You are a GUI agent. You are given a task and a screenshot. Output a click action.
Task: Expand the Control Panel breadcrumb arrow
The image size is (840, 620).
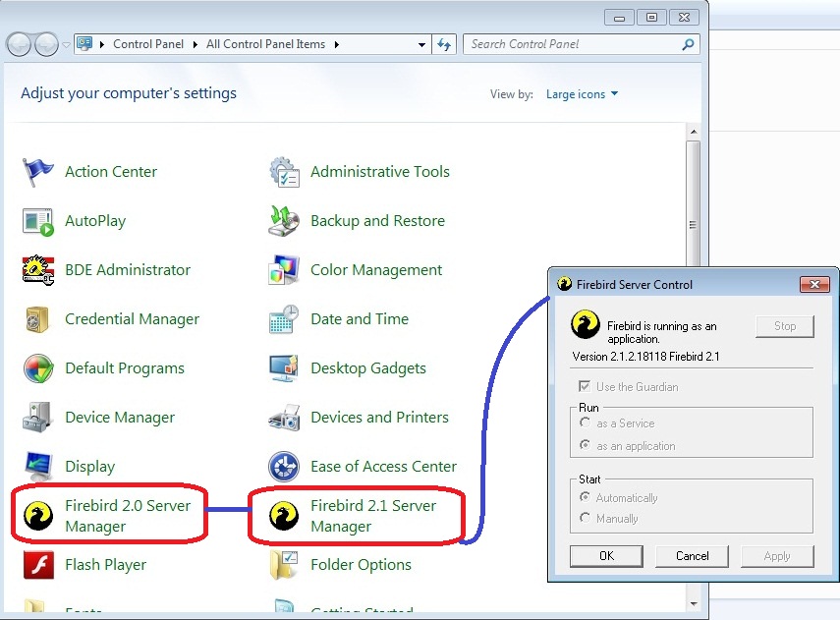(x=196, y=44)
